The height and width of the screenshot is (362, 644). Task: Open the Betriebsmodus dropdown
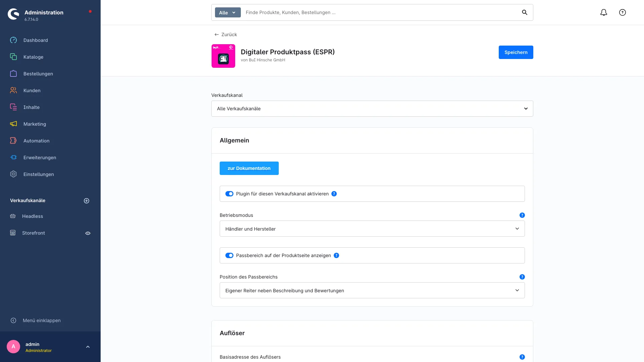pyautogui.click(x=372, y=229)
